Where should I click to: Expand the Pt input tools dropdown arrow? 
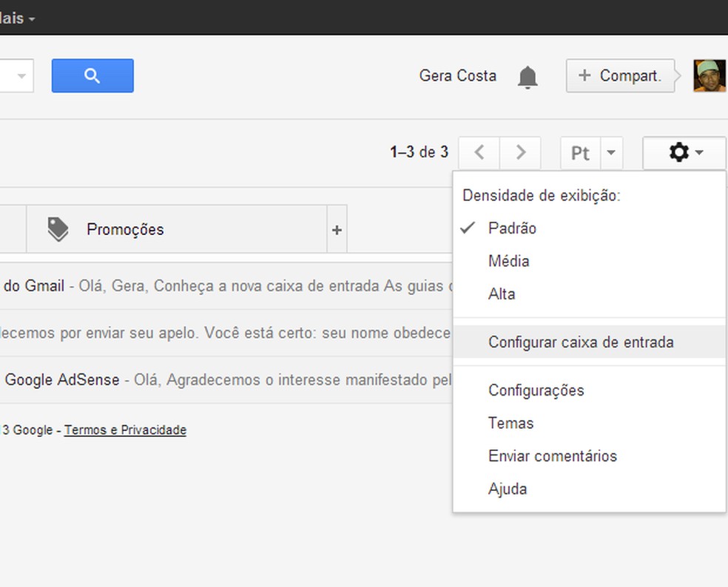(611, 153)
